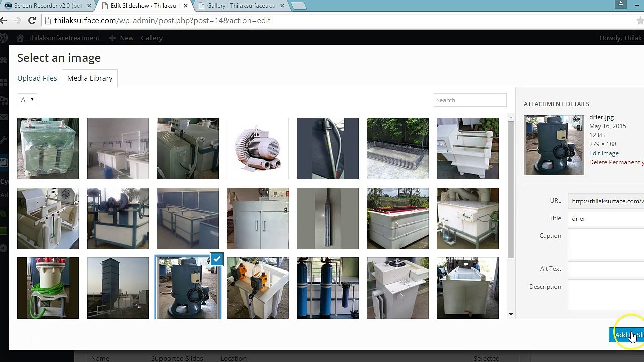This screenshot has width=644, height=362.
Task: Reload the current page
Action: point(32,20)
